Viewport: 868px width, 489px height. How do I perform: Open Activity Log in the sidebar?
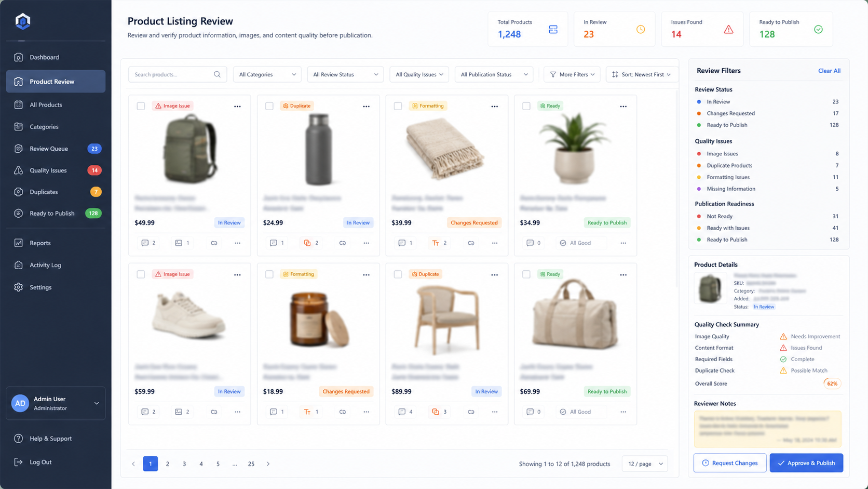click(56, 265)
